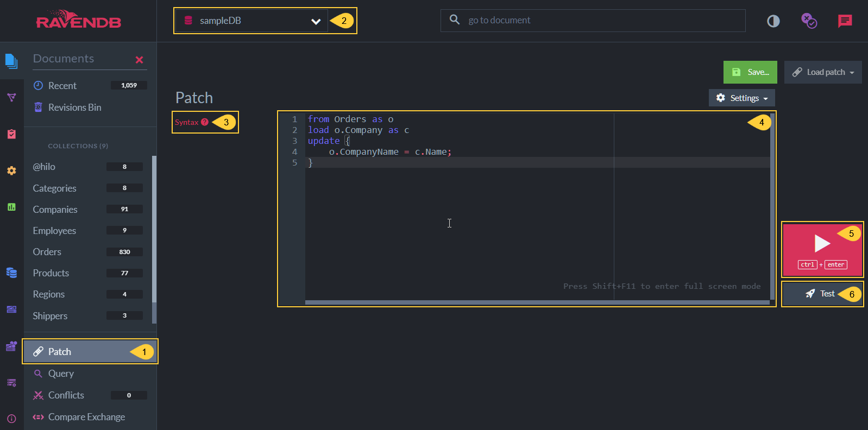Click the Compare Exchange arrows icon
Image resolution: width=868 pixels, height=430 pixels.
point(38,417)
